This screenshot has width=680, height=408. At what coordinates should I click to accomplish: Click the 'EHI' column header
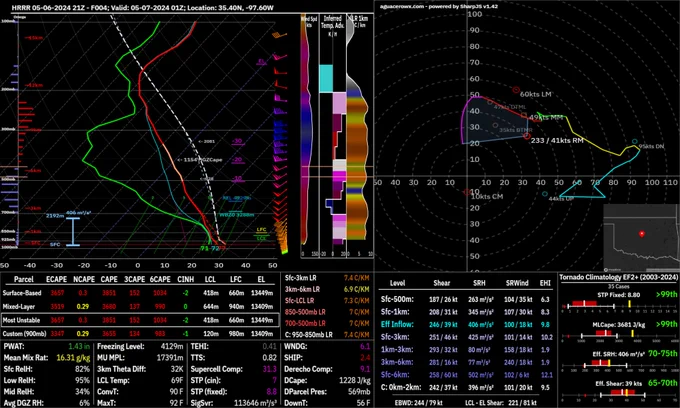click(x=545, y=283)
